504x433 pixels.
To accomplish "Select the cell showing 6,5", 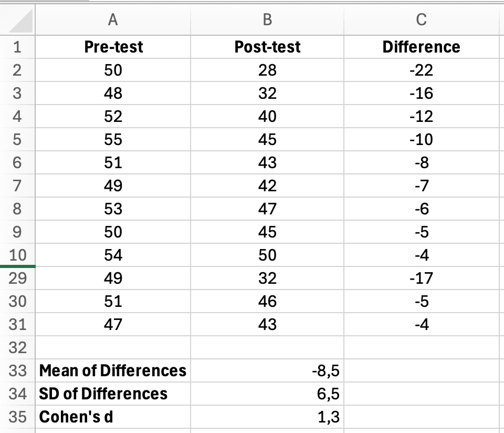I will [x=267, y=393].
